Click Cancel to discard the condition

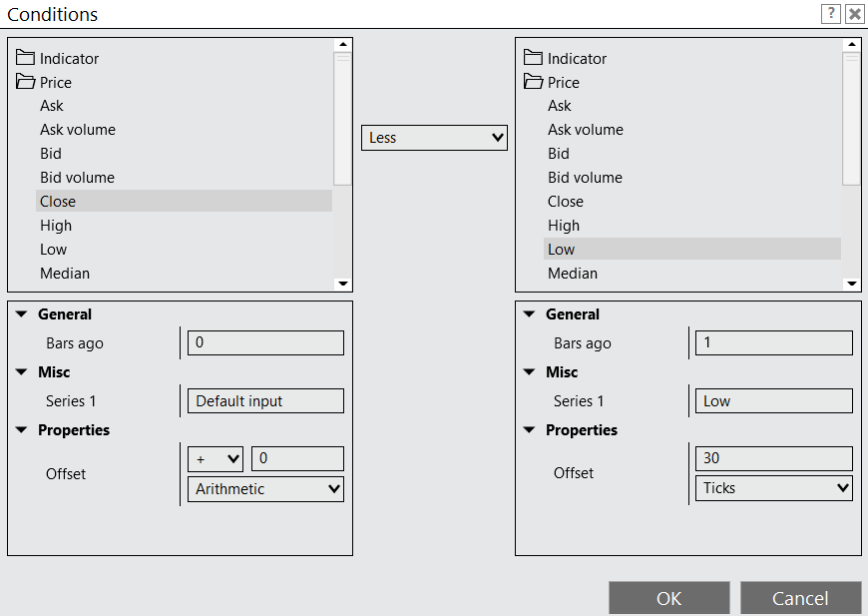(x=800, y=598)
